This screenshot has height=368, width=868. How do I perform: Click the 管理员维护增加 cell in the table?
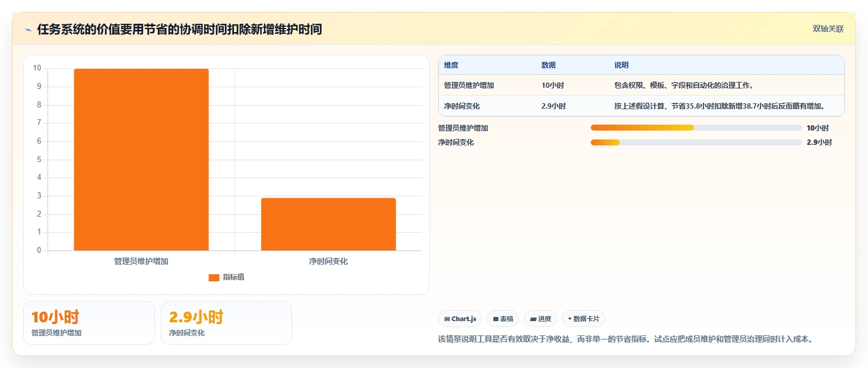(469, 85)
